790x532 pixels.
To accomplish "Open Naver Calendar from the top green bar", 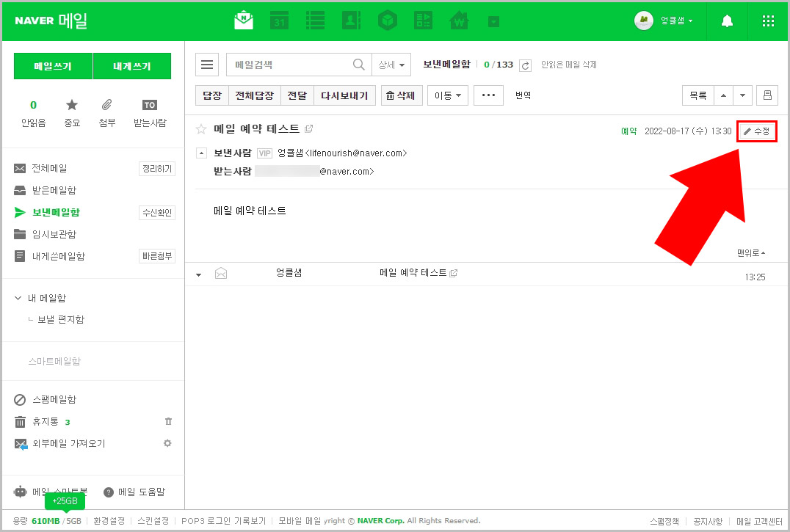I will [x=279, y=21].
